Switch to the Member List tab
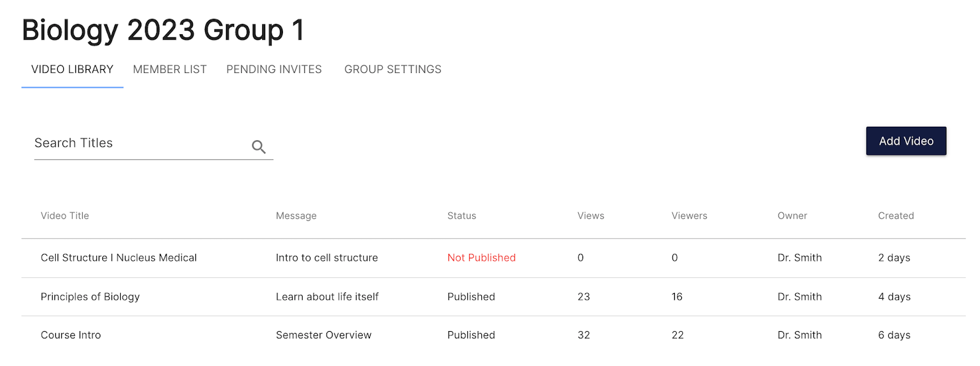980x366 pixels. coord(170,70)
